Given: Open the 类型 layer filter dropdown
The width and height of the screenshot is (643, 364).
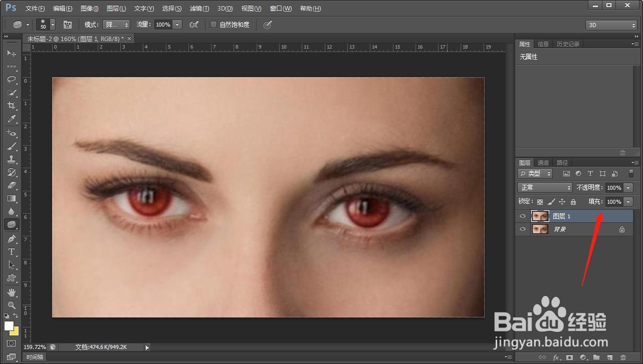Looking at the screenshot, I should click(535, 173).
